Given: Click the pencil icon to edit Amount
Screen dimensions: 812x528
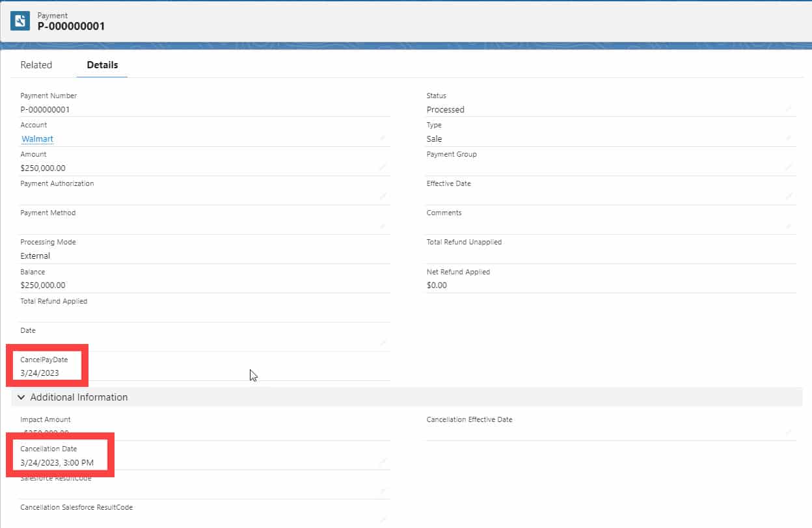Looking at the screenshot, I should [x=384, y=168].
